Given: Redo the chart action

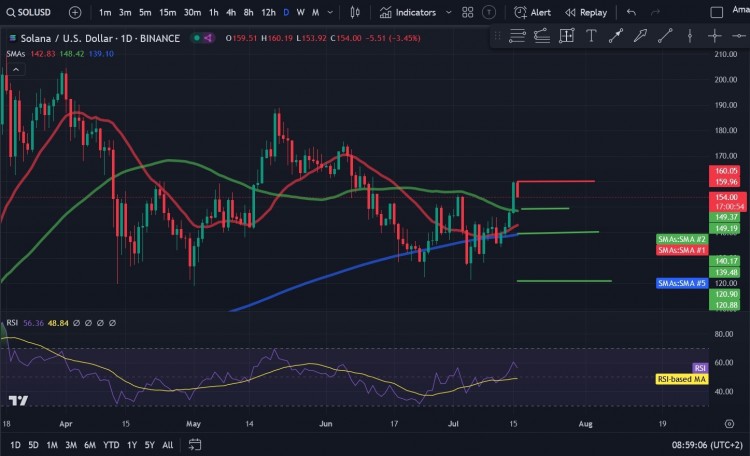Looking at the screenshot, I should point(655,12).
